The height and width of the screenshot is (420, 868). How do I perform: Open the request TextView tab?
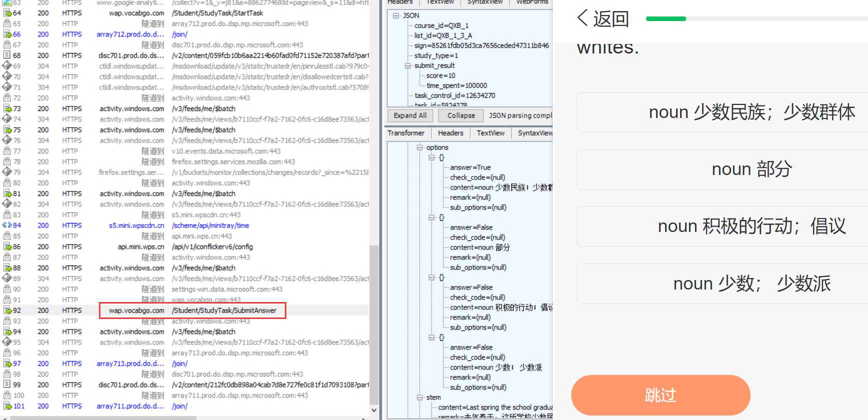pos(440,2)
